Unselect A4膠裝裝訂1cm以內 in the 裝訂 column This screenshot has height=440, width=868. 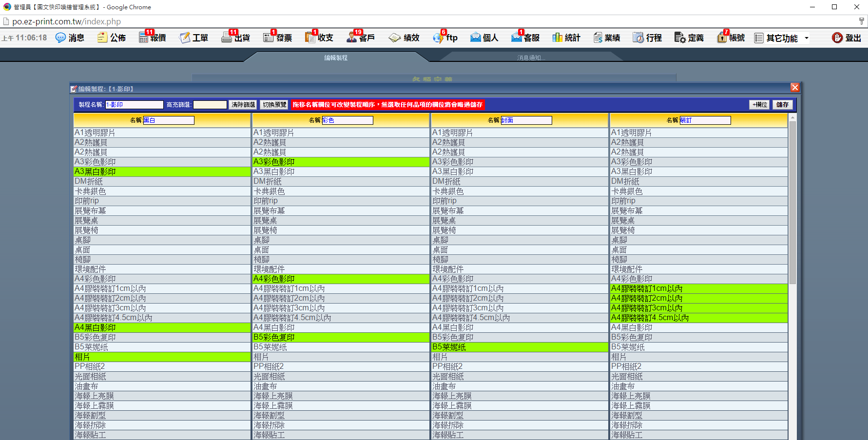(x=698, y=288)
